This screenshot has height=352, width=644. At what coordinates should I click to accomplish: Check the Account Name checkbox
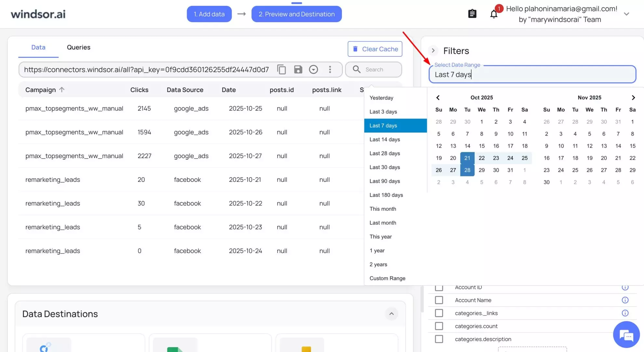[x=439, y=300]
